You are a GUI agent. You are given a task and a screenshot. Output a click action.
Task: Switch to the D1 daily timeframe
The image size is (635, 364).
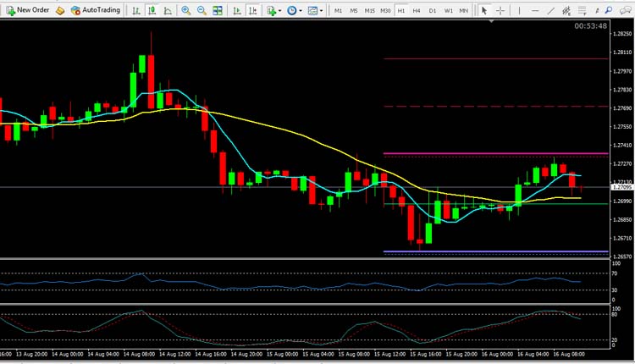click(433, 11)
